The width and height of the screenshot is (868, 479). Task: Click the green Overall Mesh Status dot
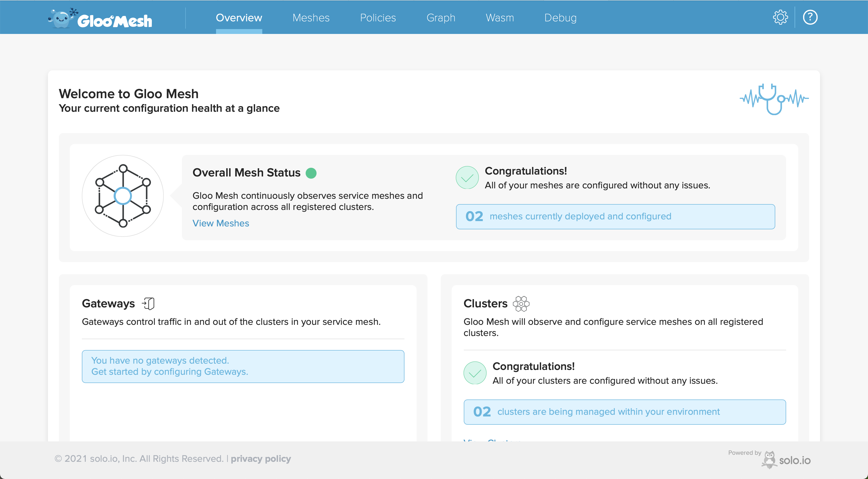point(311,173)
